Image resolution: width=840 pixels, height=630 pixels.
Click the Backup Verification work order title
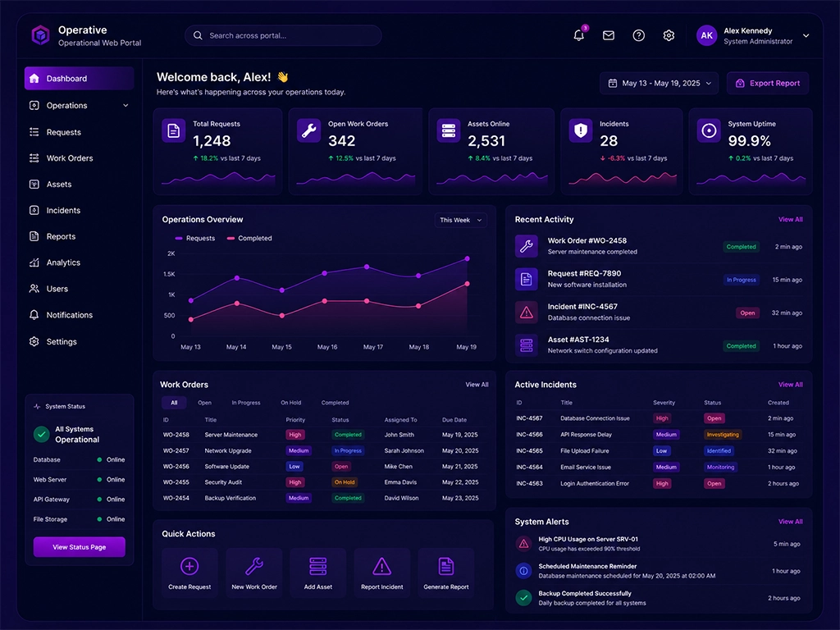click(x=231, y=498)
